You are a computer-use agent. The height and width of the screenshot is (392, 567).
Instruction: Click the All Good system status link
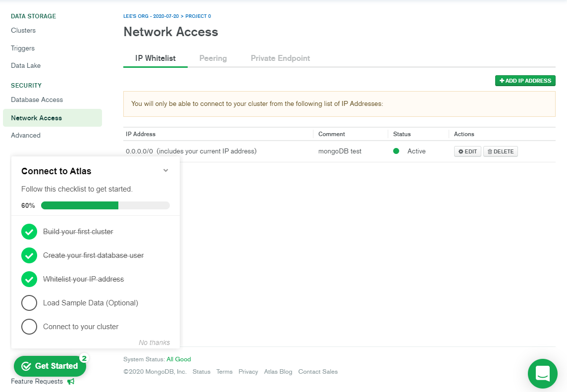(179, 359)
